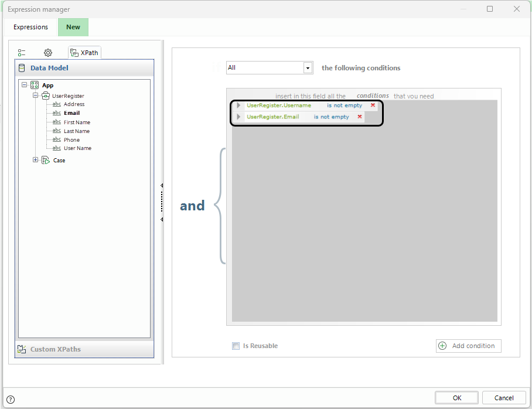Image resolution: width=532 pixels, height=409 pixels.
Task: Open the list view icon tab
Action: click(x=22, y=53)
